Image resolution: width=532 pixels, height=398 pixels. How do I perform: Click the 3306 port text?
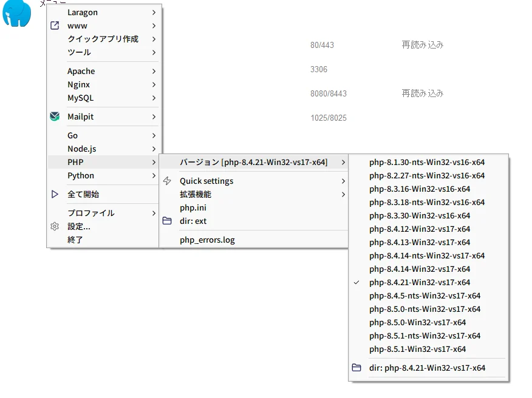click(319, 70)
